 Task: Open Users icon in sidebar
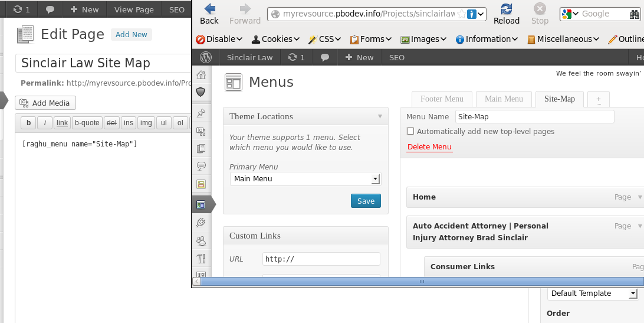coord(201,241)
